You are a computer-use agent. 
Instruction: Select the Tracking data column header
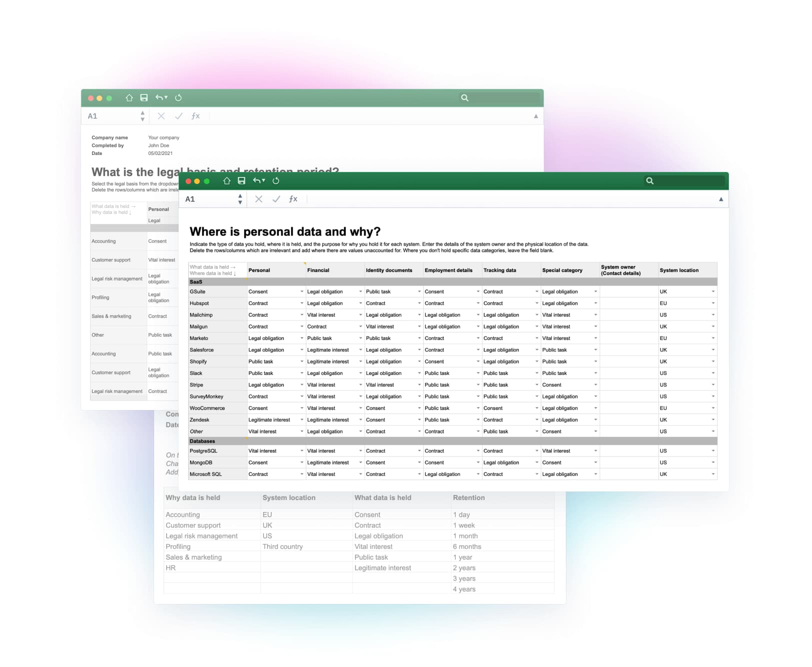pyautogui.click(x=511, y=270)
